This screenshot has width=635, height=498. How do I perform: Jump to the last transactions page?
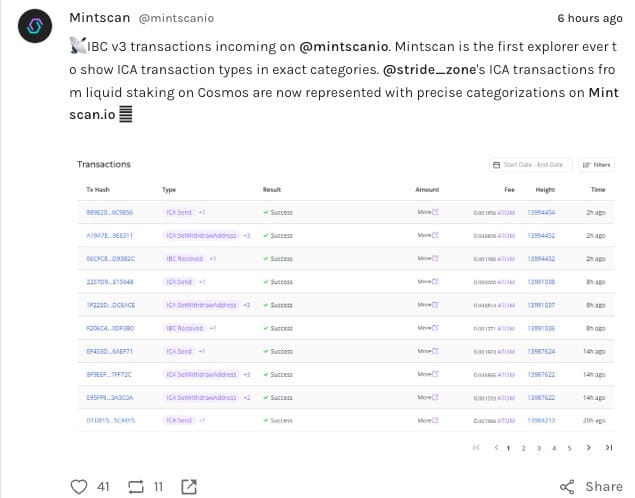pos(608,448)
